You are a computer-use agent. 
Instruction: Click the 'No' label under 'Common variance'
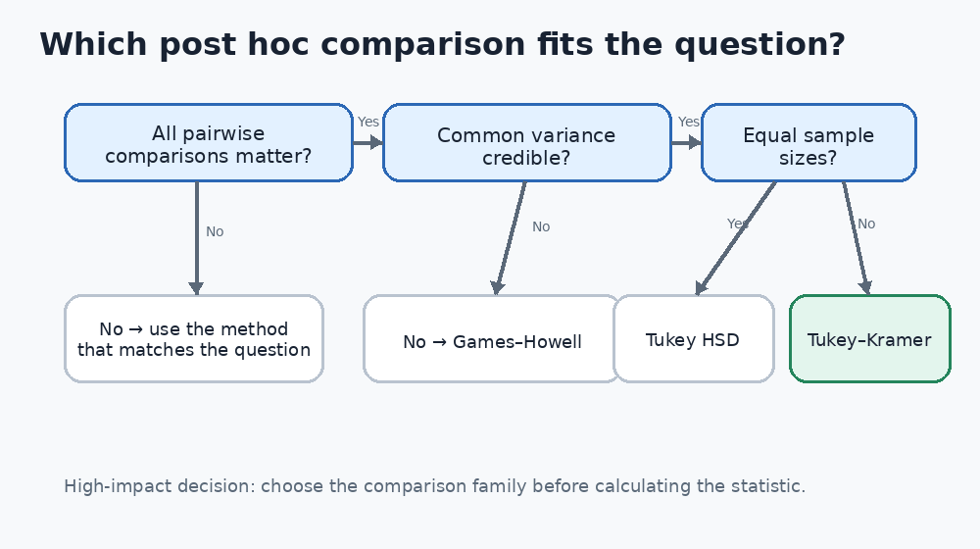coord(541,226)
